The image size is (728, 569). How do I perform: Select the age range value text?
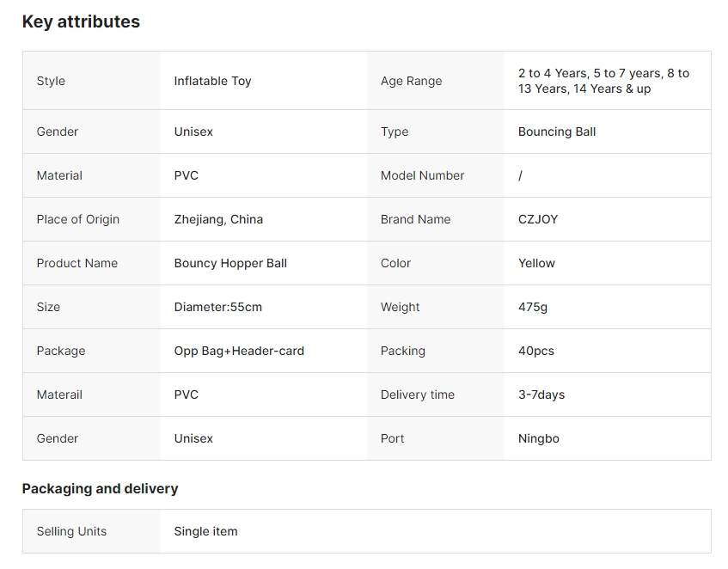coord(603,81)
